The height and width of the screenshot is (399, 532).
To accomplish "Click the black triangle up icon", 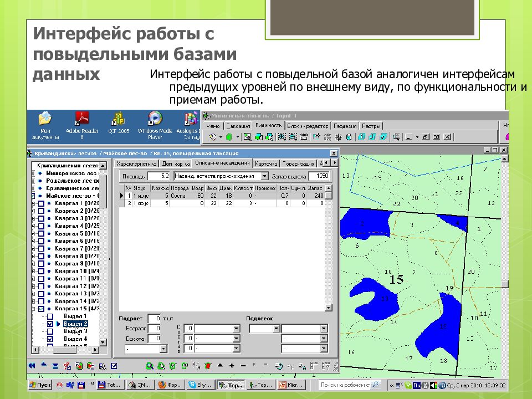I will 220,365.
